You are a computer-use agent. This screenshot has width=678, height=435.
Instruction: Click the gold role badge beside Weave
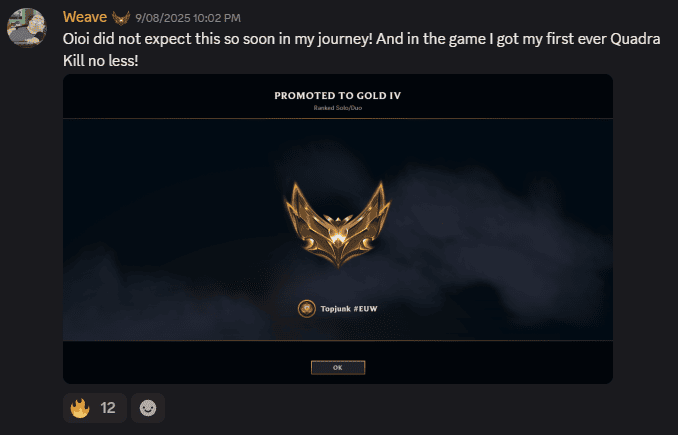[121, 18]
